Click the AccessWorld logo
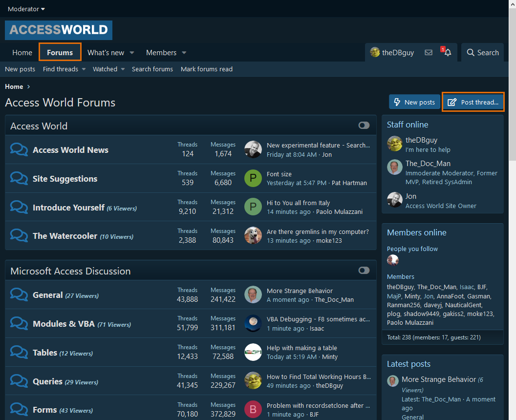Viewport: 516px width, 420px height. click(x=59, y=30)
